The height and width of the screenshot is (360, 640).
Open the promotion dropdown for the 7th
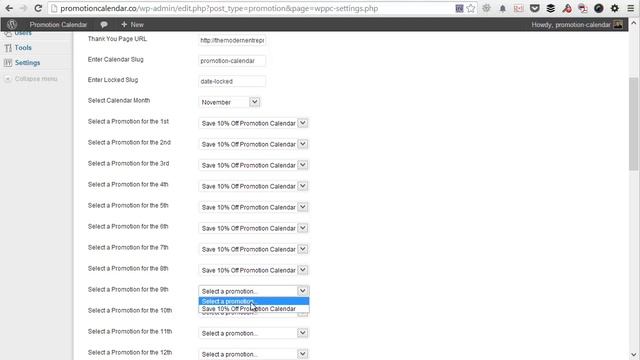pyautogui.click(x=253, y=249)
